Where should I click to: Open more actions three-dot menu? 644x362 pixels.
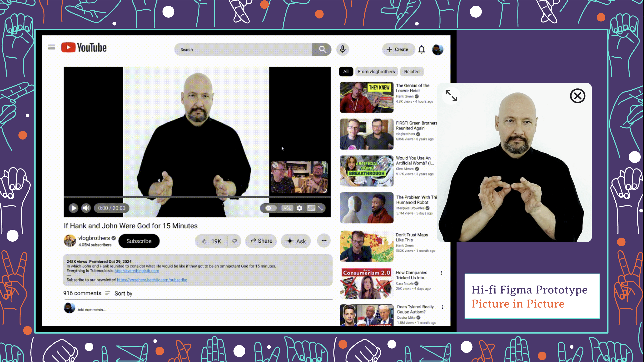(x=324, y=241)
